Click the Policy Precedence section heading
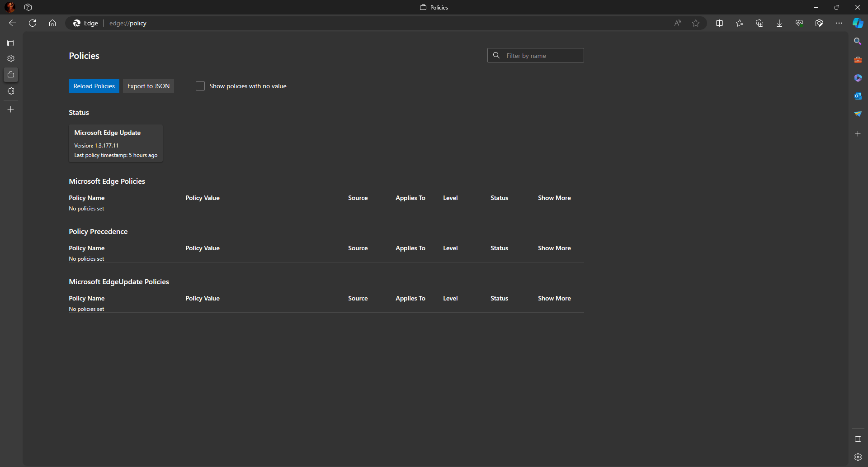This screenshot has width=868, height=467. click(98, 231)
